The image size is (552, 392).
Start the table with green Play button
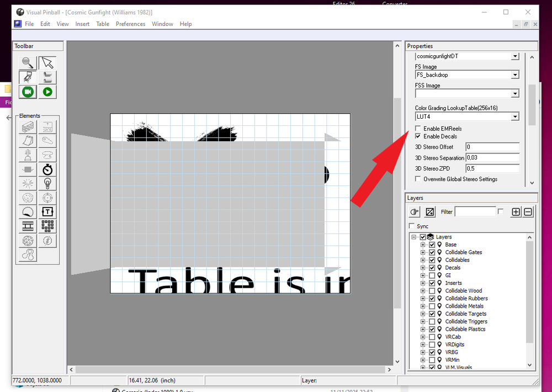(47, 92)
